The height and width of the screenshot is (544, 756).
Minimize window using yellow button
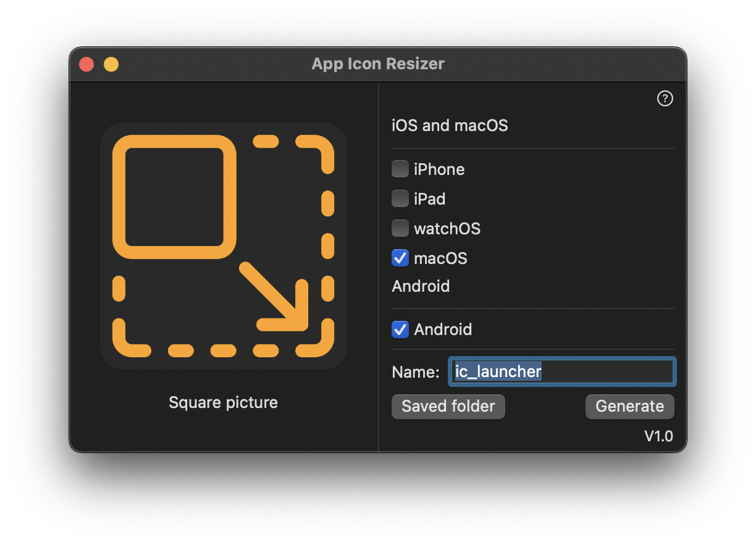(x=111, y=64)
